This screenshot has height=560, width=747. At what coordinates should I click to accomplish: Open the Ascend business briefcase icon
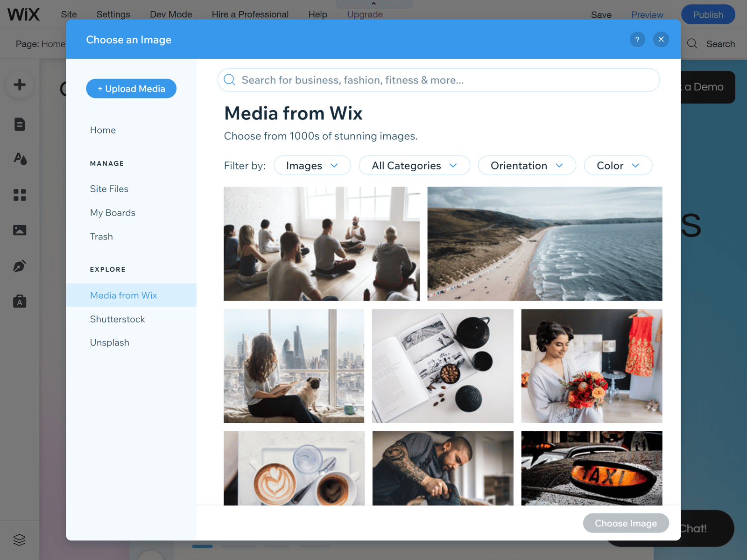click(20, 301)
